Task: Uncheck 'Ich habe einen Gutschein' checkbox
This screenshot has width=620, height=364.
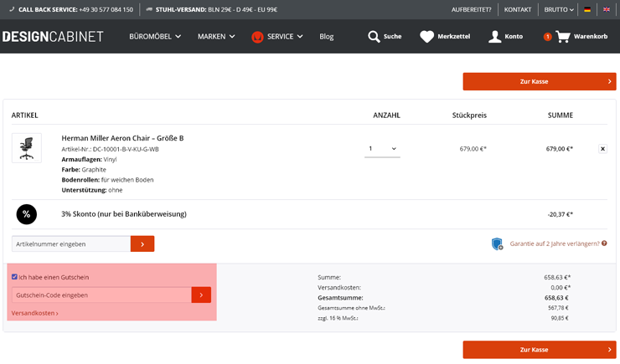Action: pyautogui.click(x=14, y=277)
